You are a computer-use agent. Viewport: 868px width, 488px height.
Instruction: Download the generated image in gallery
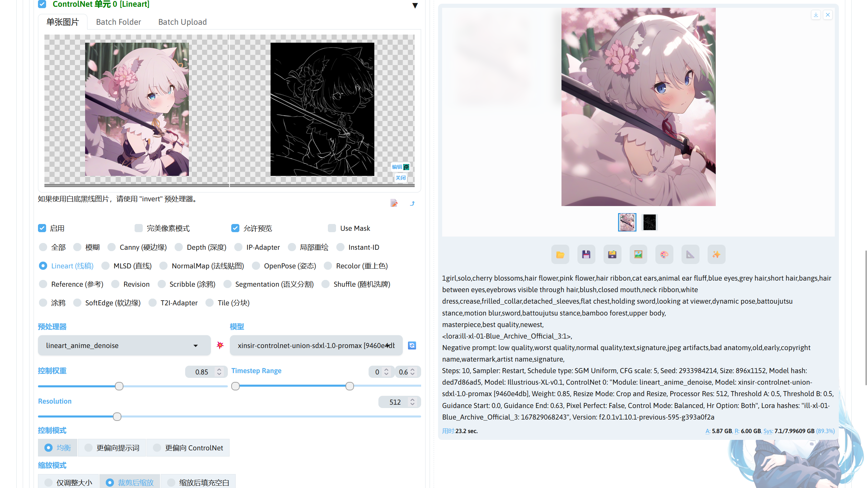tap(816, 15)
